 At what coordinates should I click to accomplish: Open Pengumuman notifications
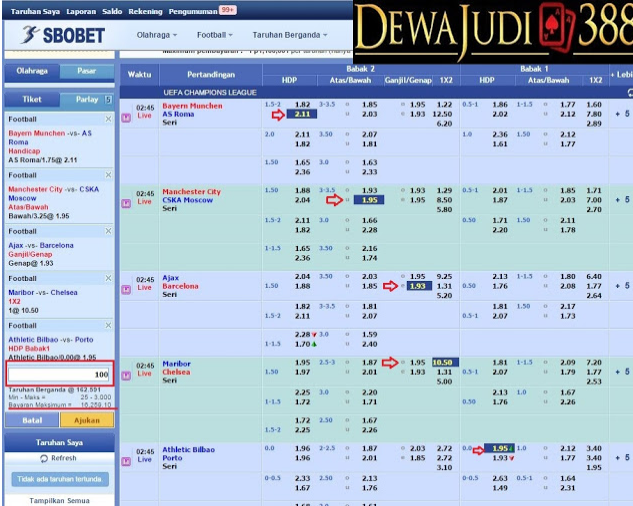tap(202, 11)
